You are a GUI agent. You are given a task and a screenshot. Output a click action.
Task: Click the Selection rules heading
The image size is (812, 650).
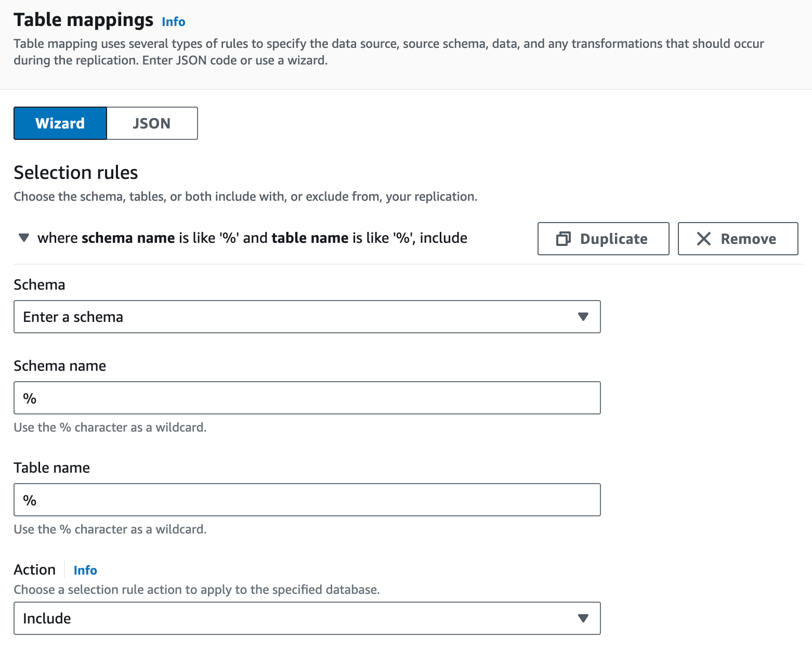tap(76, 173)
